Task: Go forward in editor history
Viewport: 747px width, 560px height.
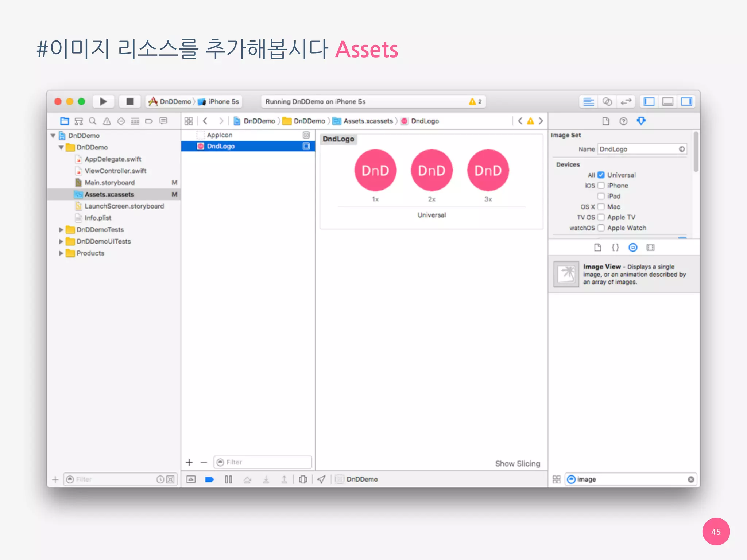Action: (x=221, y=121)
